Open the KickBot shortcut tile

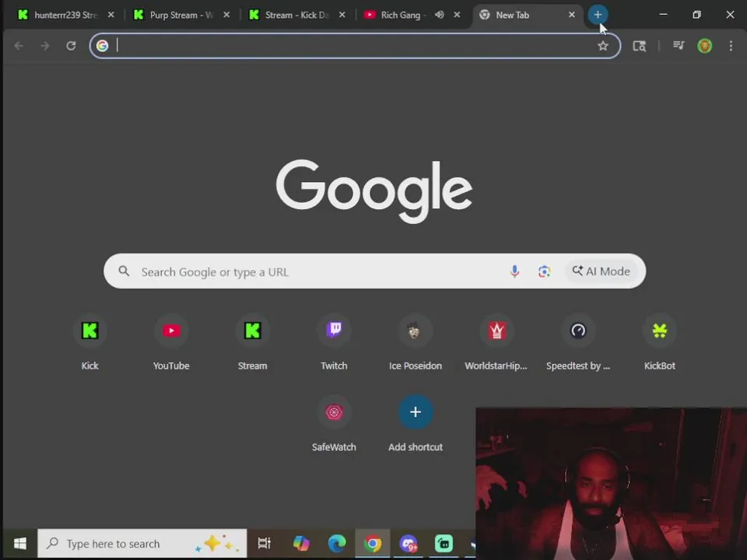(x=659, y=343)
